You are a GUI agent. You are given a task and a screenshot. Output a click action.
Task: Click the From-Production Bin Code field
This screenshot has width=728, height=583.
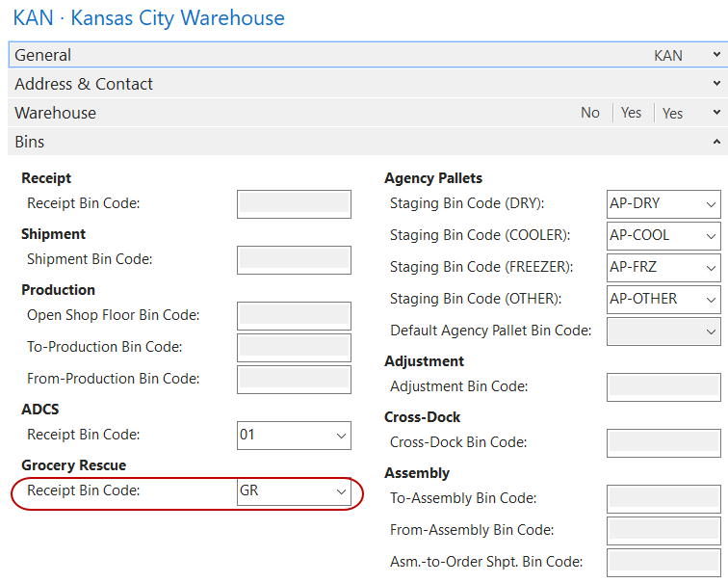[294, 379]
